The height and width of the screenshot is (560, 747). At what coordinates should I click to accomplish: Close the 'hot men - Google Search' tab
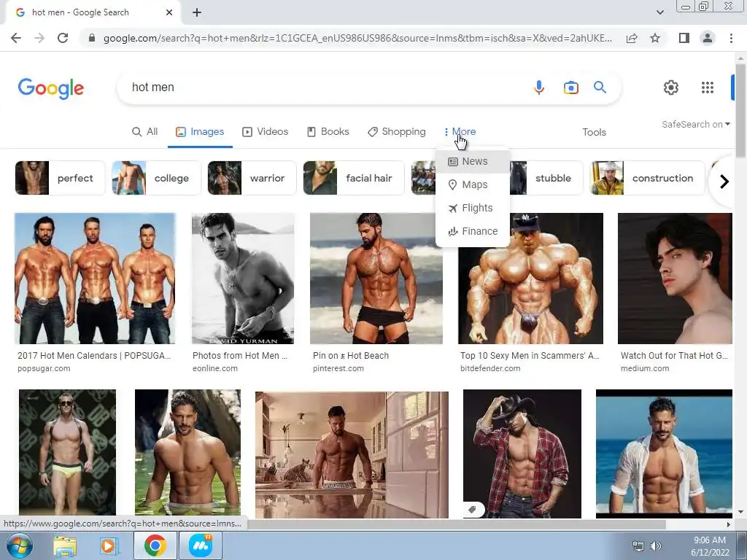(169, 13)
